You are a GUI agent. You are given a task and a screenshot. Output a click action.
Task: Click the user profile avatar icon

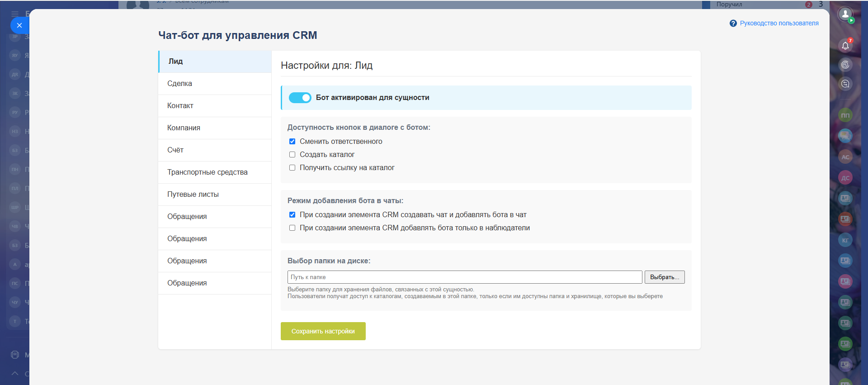[845, 14]
